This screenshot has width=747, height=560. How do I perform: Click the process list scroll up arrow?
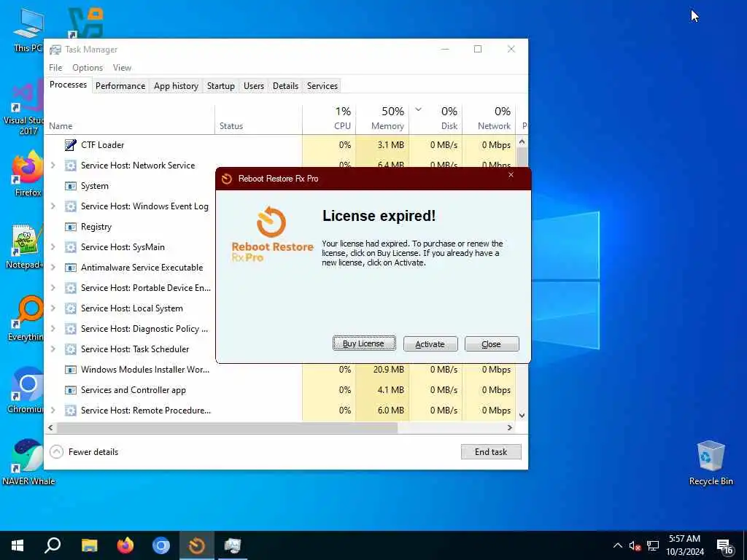click(522, 141)
